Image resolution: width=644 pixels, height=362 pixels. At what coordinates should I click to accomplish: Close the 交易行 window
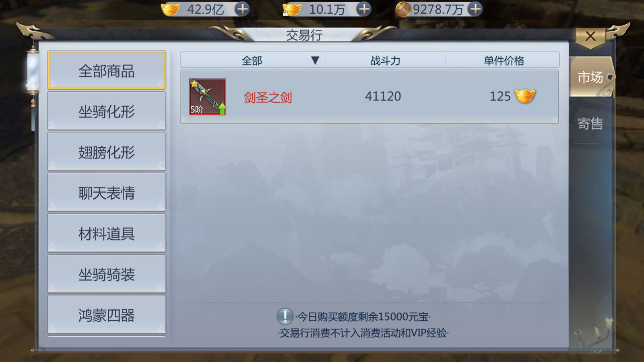coord(590,37)
